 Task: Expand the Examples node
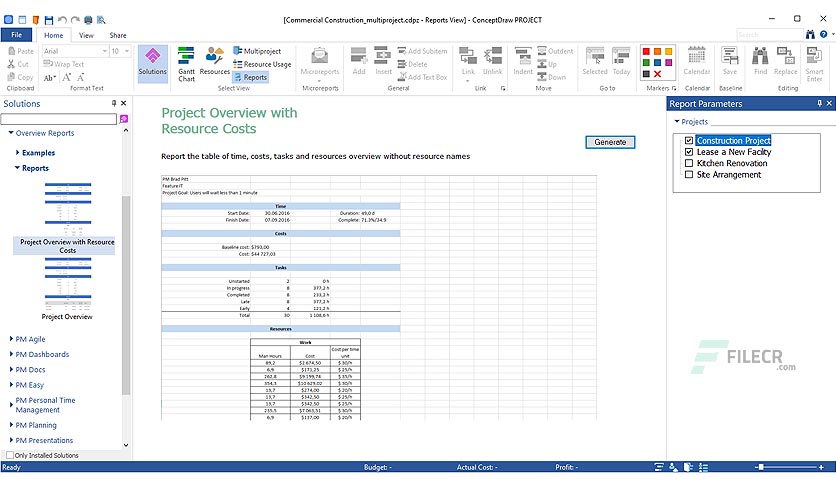click(18, 153)
